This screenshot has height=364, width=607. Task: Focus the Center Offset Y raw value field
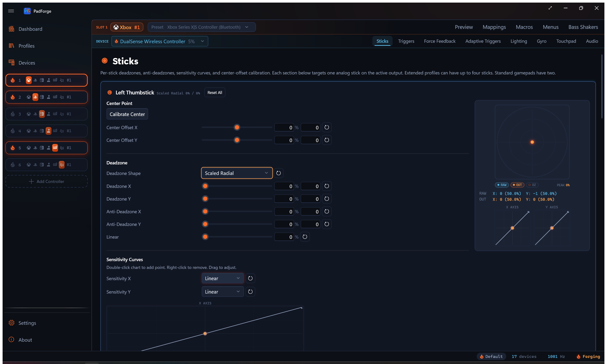click(x=310, y=140)
